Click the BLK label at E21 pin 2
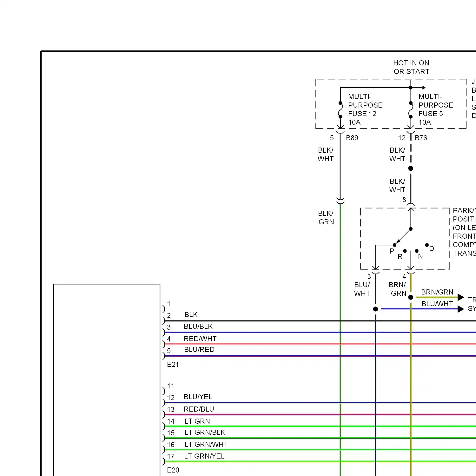The image size is (476, 476). click(191, 314)
